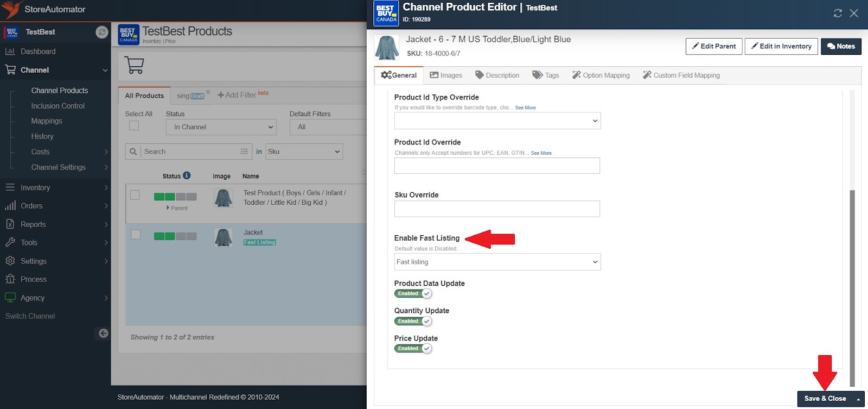Click the Agency monitor icon
The height and width of the screenshot is (409, 868).
(x=10, y=298)
